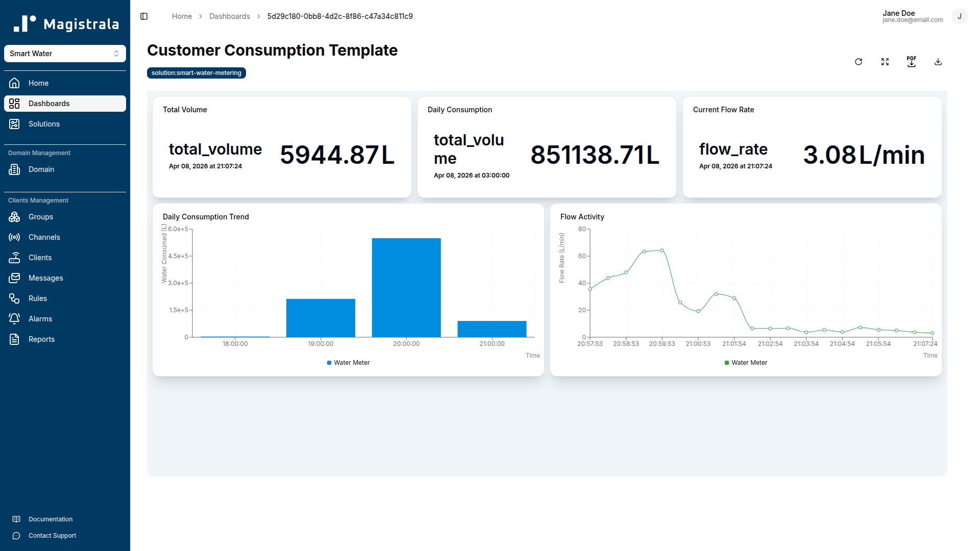Open Contact Support
The height and width of the screenshot is (551, 980).
point(52,536)
